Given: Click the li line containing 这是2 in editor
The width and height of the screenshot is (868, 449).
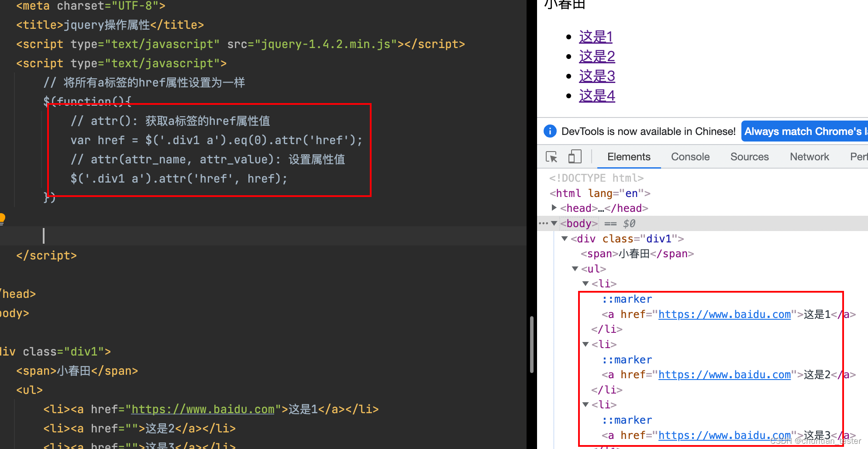Looking at the screenshot, I should tap(139, 428).
